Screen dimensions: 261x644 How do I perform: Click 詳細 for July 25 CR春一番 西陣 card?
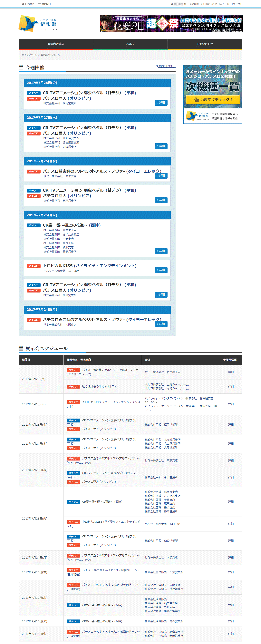(161, 251)
